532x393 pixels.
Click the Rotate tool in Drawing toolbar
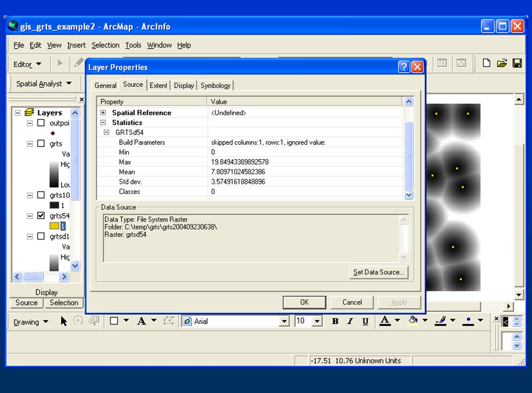click(79, 321)
